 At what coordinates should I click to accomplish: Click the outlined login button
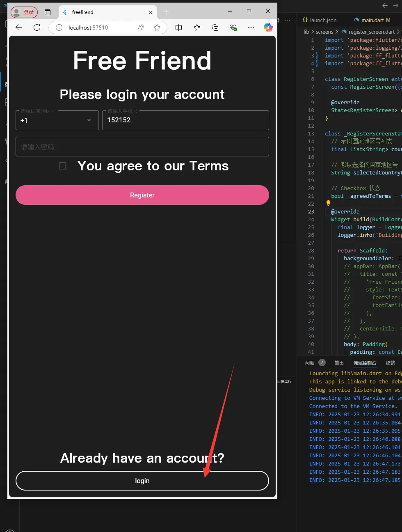coord(142,481)
